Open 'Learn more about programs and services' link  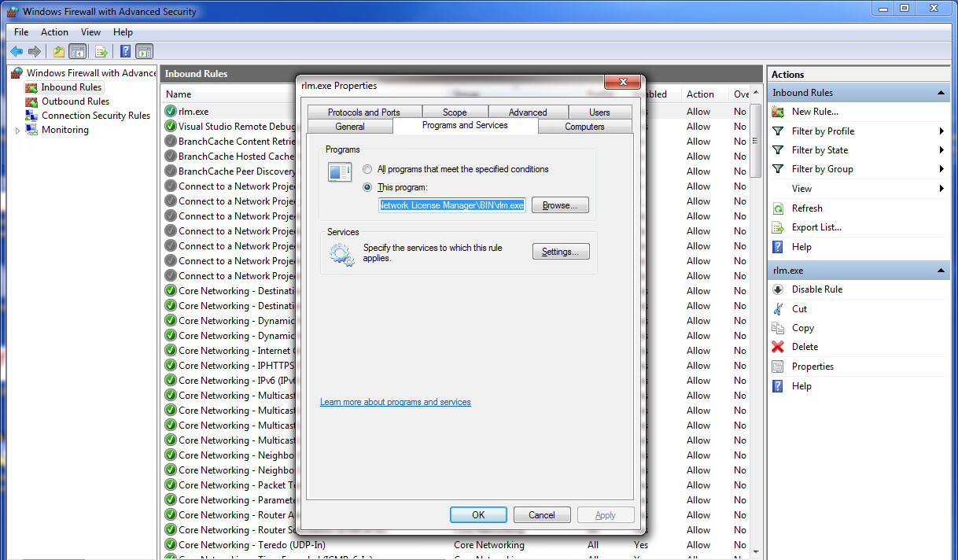(x=396, y=402)
